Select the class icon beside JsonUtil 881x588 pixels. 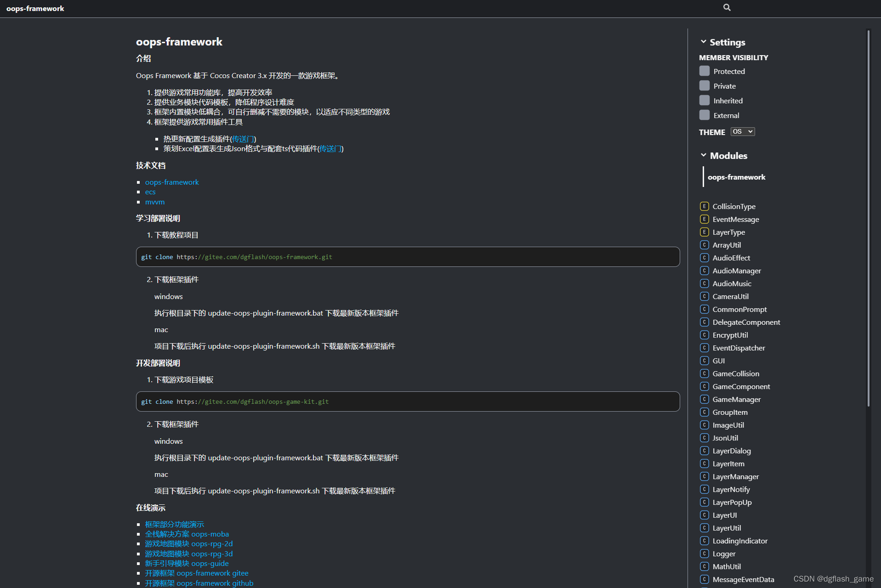click(705, 438)
